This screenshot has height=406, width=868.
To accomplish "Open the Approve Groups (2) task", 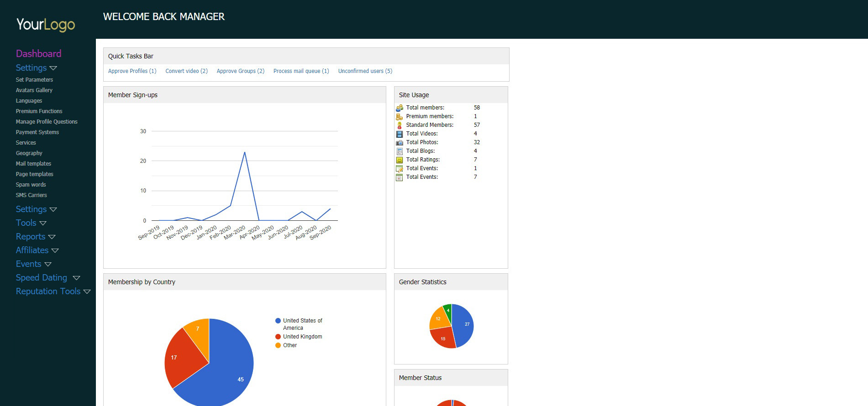I will click(241, 71).
